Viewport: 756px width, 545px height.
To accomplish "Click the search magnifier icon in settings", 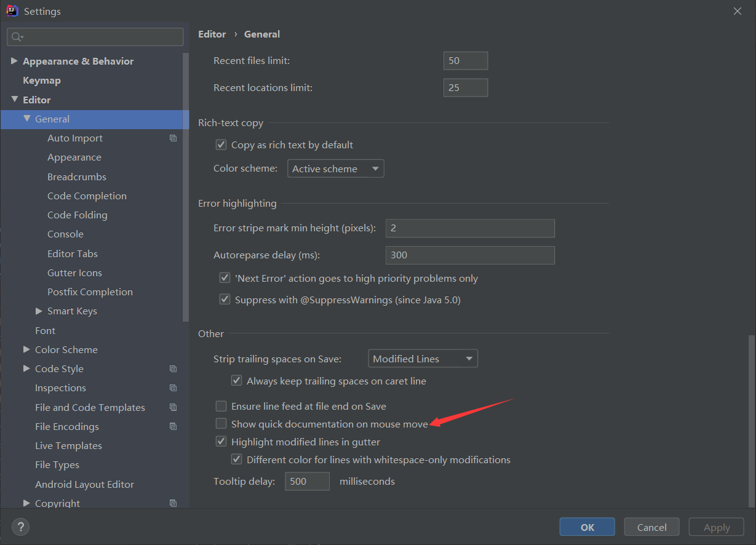I will coord(17,37).
